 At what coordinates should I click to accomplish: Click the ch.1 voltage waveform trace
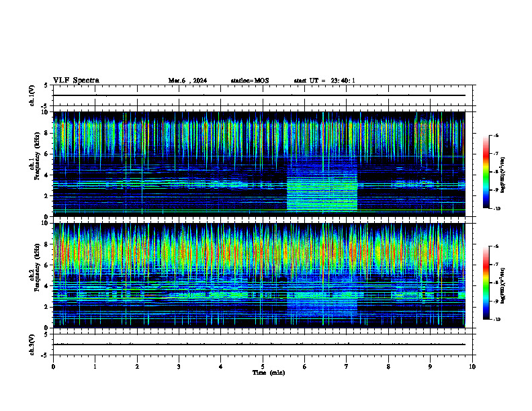coord(259,95)
